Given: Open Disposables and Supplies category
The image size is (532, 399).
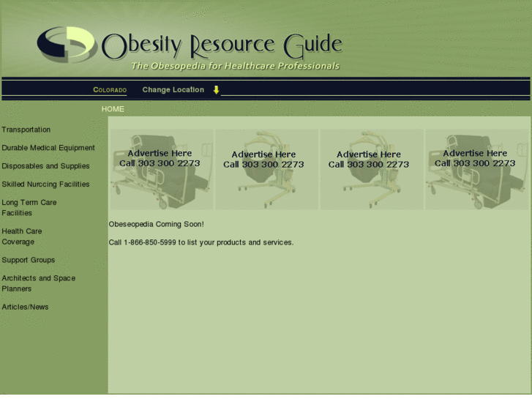Looking at the screenshot, I should (45, 166).
